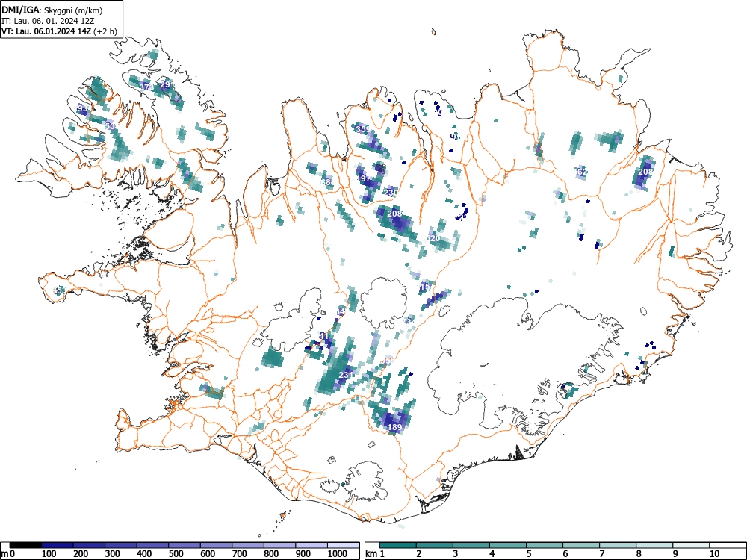
Task: Click the "IT: Lau. 06. 01. 2024 12Z" line
Action: pos(46,21)
